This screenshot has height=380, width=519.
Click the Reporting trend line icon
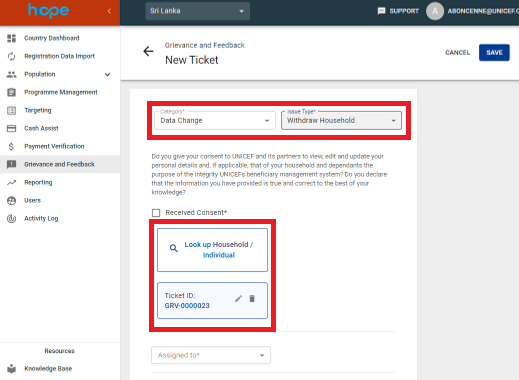click(11, 182)
